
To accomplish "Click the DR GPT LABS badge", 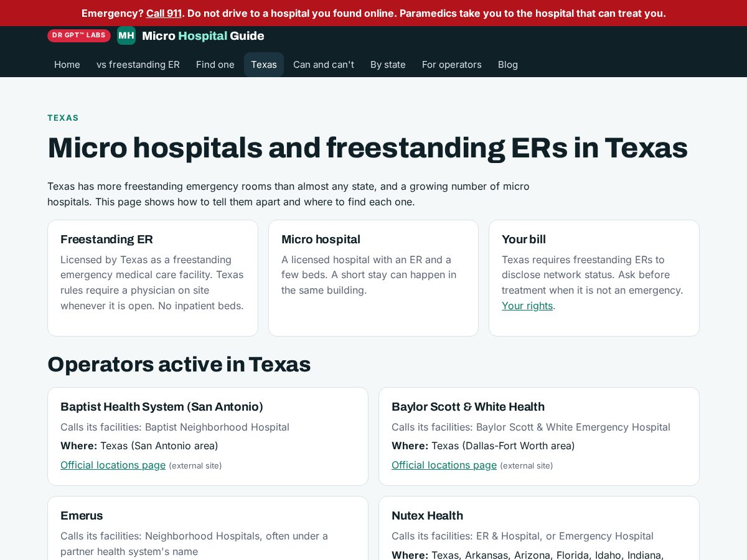I will point(79,35).
